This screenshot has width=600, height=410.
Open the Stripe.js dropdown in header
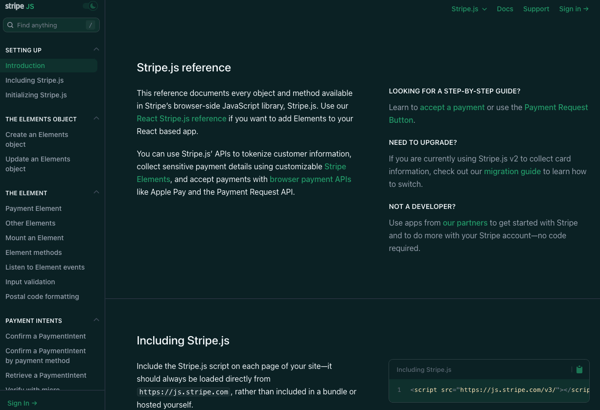(469, 9)
